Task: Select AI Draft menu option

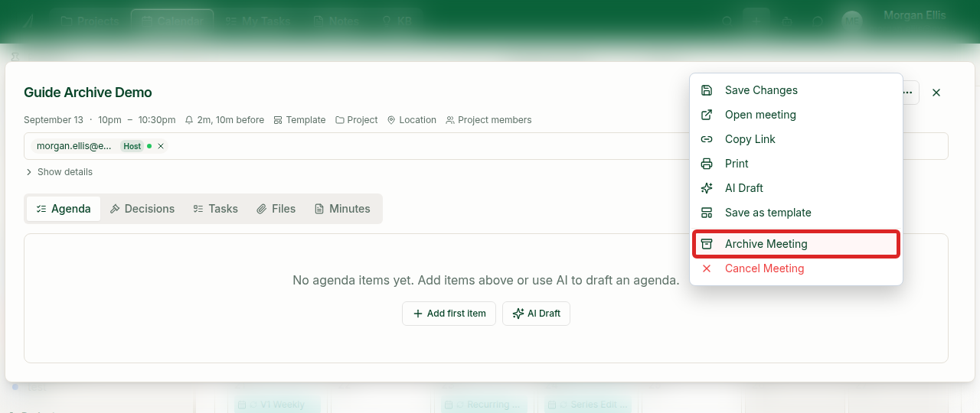Action: (795, 188)
